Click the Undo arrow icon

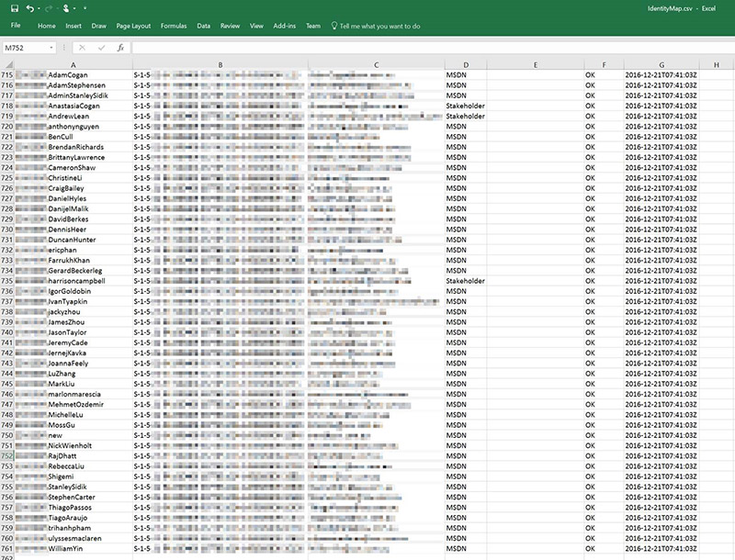pos(30,8)
